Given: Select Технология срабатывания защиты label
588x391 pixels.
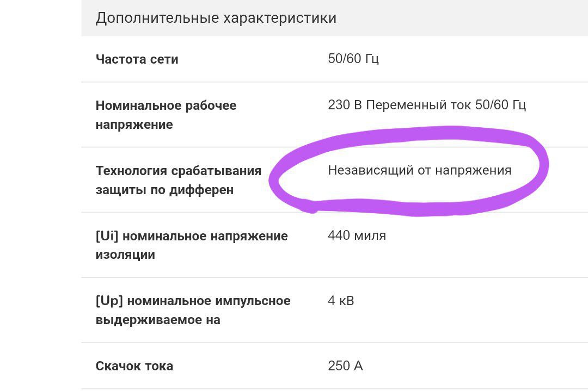Looking at the screenshot, I should click(x=179, y=180).
